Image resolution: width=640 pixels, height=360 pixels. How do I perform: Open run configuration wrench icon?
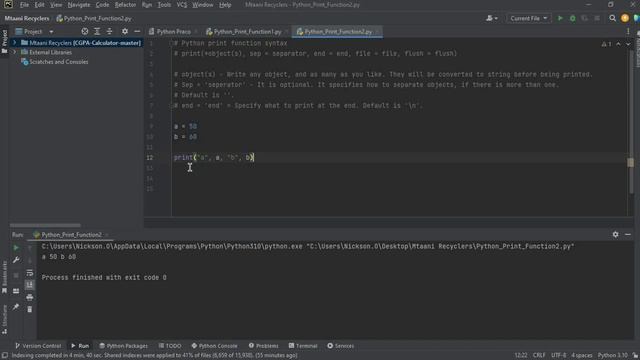pyautogui.click(x=16, y=260)
